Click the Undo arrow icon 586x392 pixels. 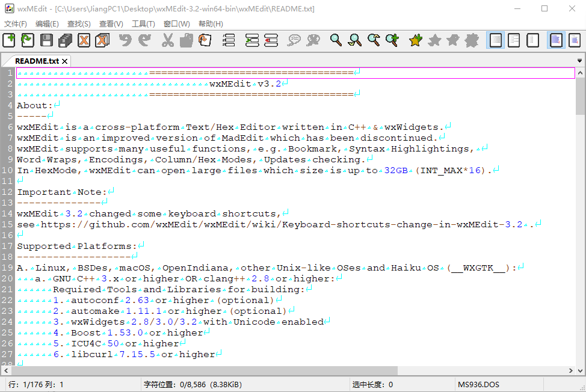click(126, 40)
